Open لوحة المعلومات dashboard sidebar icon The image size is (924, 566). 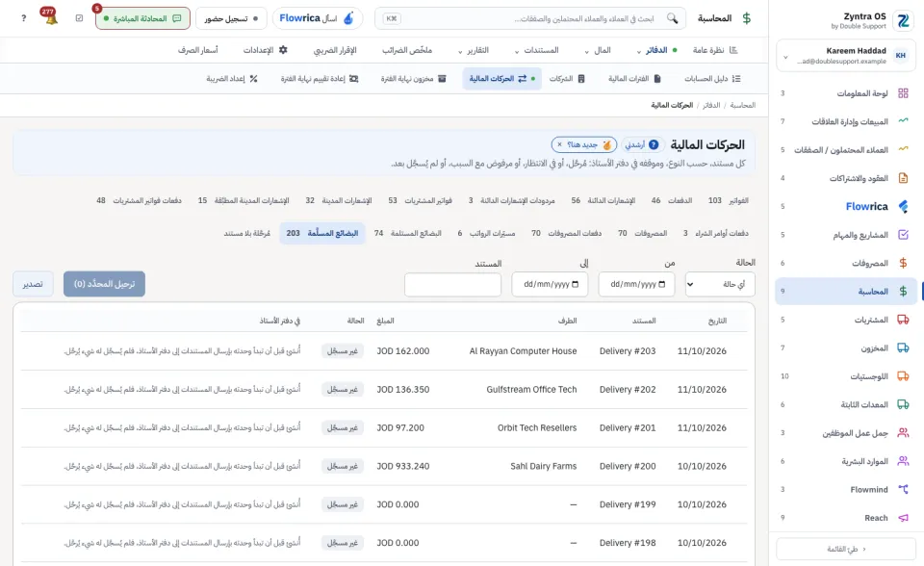click(x=903, y=93)
